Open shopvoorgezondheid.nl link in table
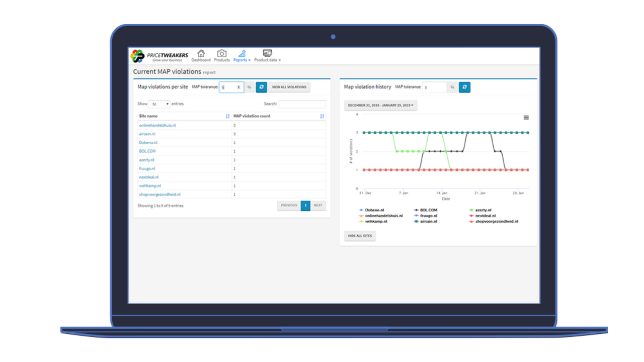Screen dimensions: 644x362 (x=160, y=194)
